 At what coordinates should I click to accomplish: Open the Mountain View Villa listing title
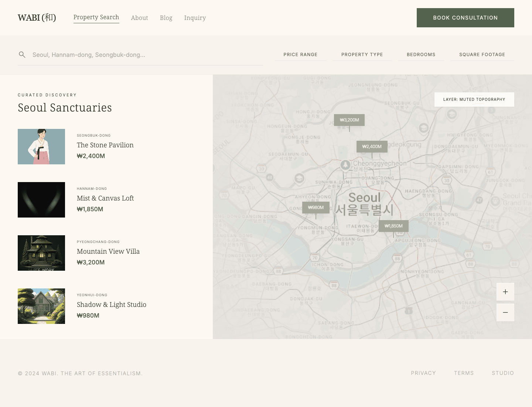108,252
